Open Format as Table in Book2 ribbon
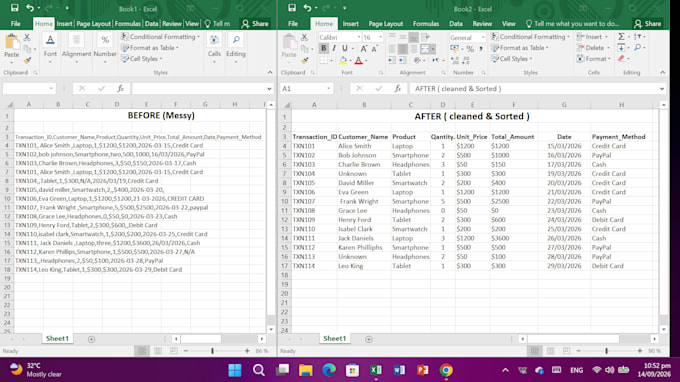The height and width of the screenshot is (382, 680). tap(520, 48)
